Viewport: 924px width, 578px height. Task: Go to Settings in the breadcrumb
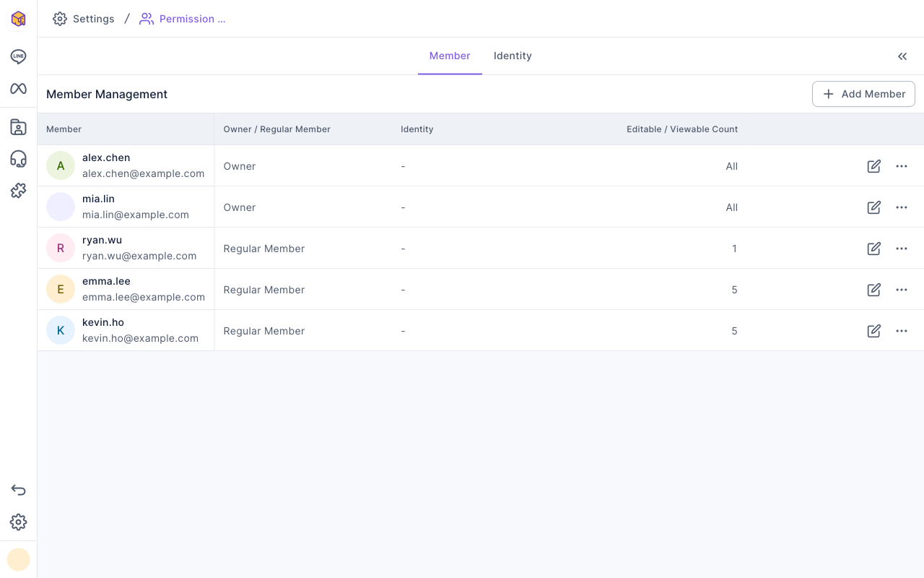[84, 19]
